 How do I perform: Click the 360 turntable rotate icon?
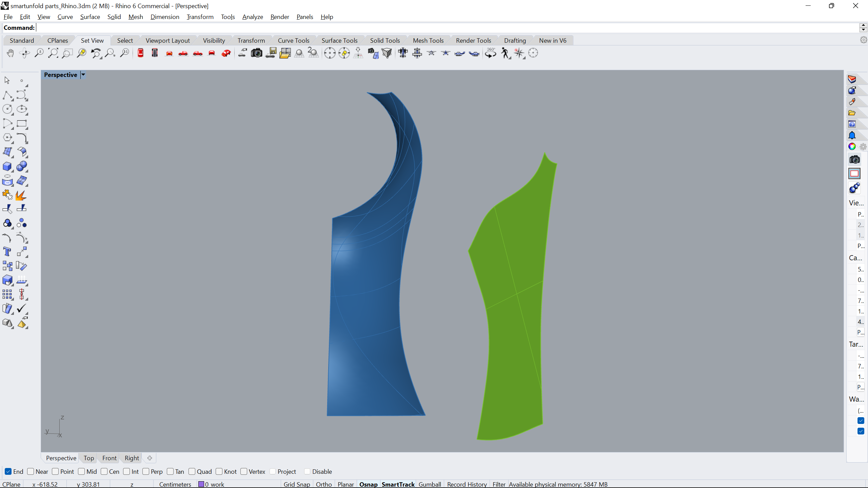490,53
